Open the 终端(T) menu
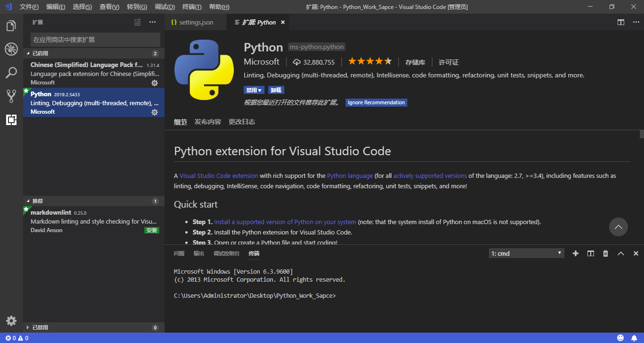 coord(192,7)
